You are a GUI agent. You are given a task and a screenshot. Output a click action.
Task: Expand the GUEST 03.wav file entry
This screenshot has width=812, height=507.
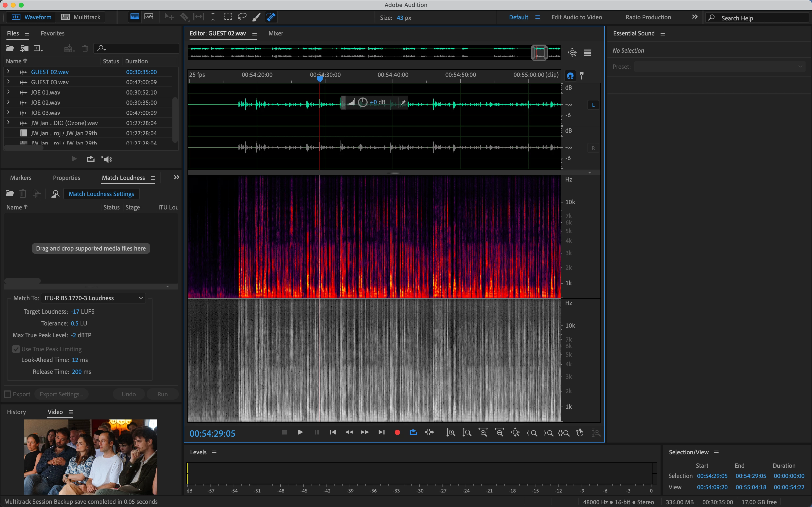[x=8, y=82]
